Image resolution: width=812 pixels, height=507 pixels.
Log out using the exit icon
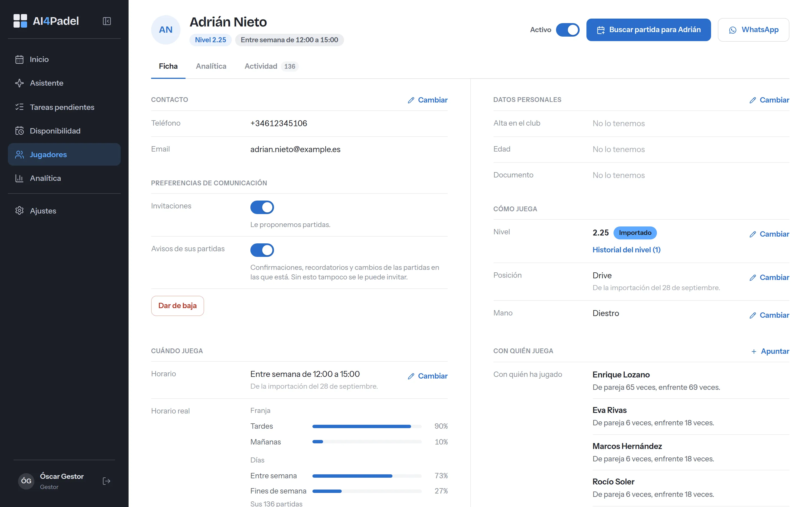(x=106, y=481)
